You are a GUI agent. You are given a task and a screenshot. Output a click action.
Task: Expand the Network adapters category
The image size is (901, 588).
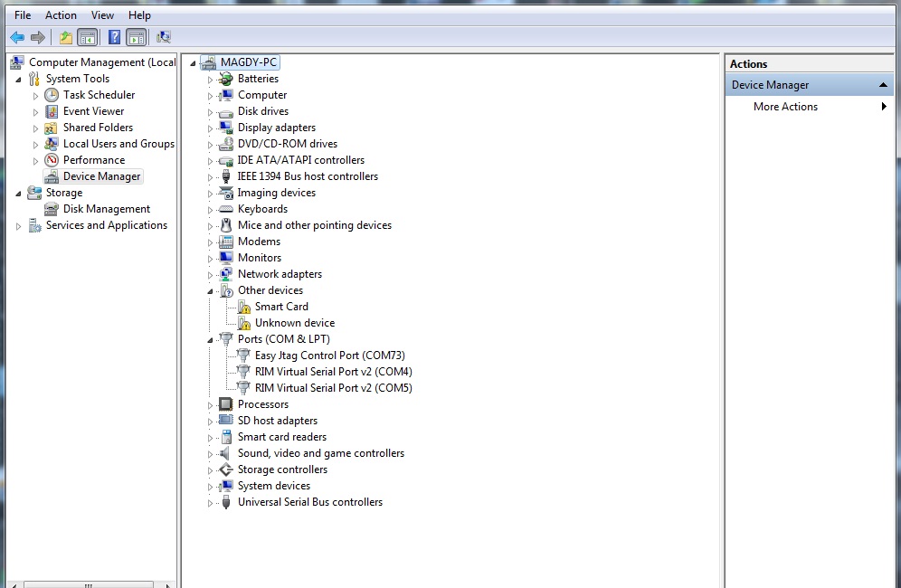(210, 275)
